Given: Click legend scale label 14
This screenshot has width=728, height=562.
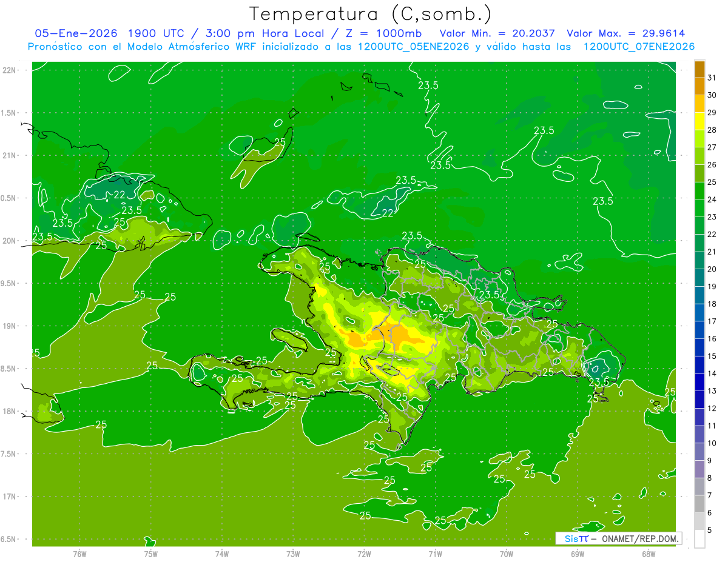Looking at the screenshot, I should point(712,373).
